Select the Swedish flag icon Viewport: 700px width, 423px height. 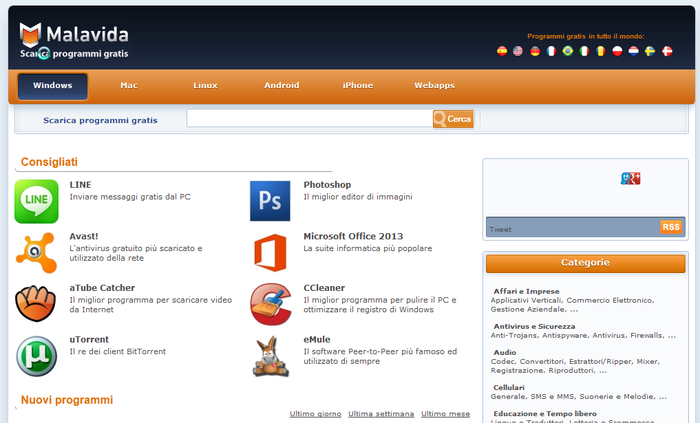(x=650, y=51)
